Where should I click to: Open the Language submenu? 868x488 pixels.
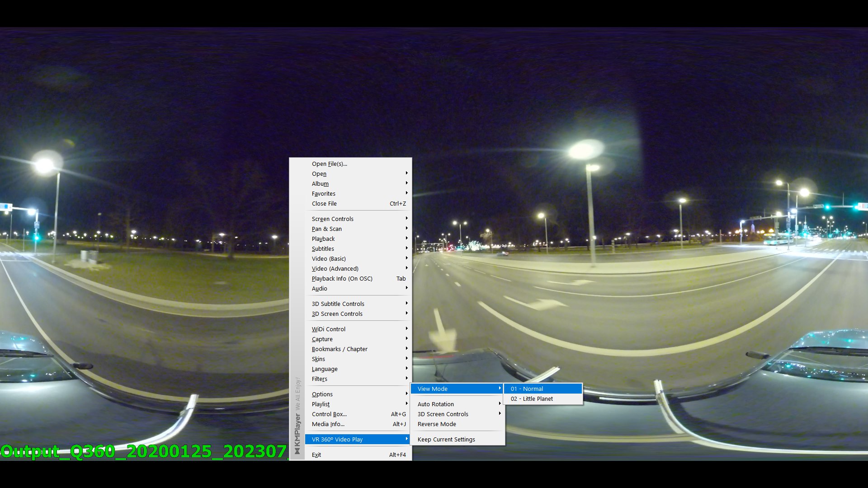tap(357, 369)
